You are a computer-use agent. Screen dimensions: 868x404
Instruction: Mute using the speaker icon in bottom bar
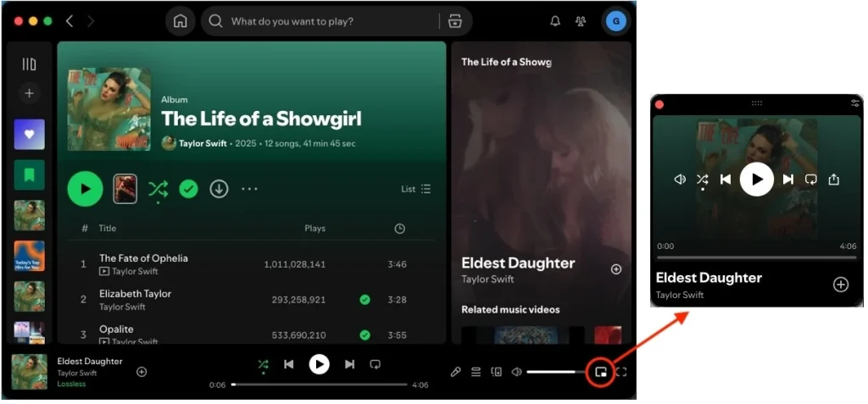[516, 372]
